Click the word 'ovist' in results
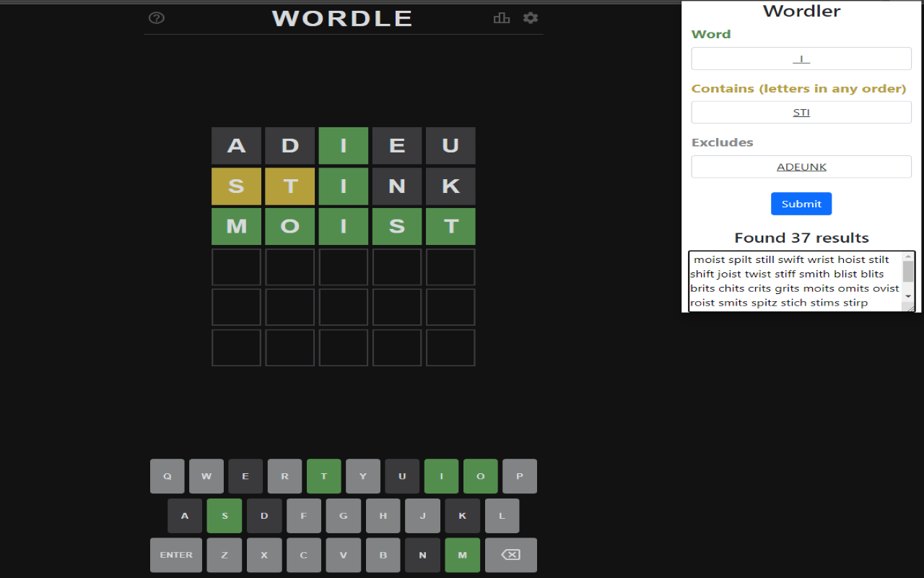Viewport: 924px width, 578px height. click(x=886, y=288)
